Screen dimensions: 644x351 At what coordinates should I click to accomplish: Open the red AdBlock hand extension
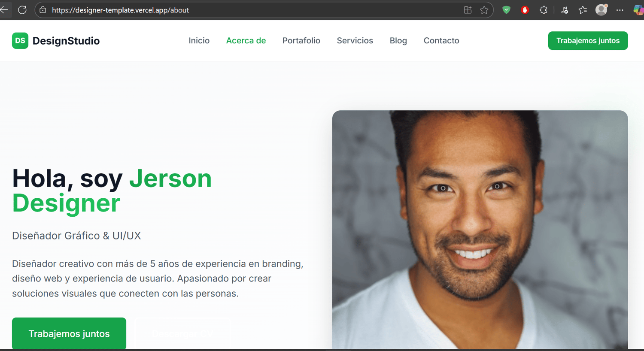(525, 10)
